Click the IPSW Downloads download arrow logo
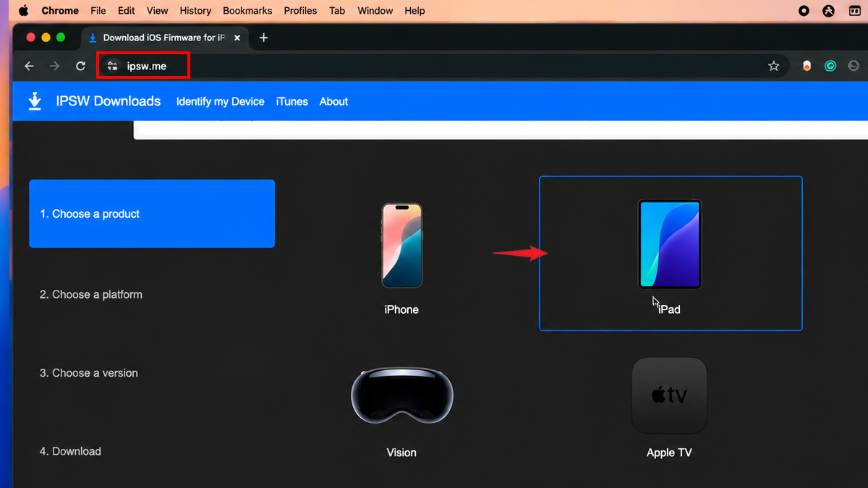The image size is (868, 488). [x=35, y=101]
